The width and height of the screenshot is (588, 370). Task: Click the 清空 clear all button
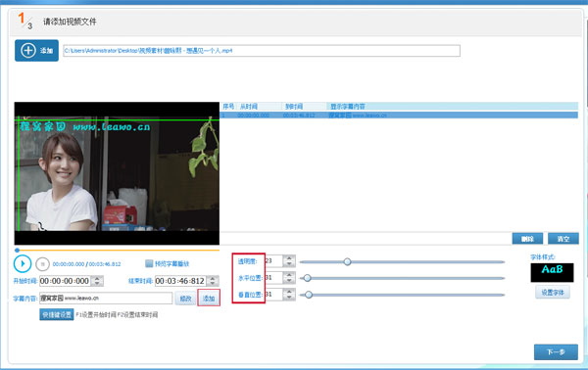coord(563,239)
